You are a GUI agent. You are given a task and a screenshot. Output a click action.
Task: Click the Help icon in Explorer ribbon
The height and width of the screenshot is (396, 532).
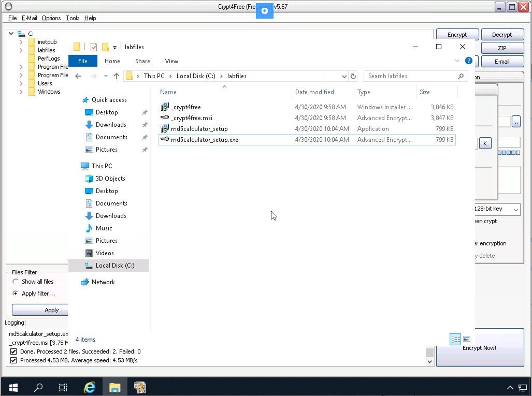[x=468, y=61]
